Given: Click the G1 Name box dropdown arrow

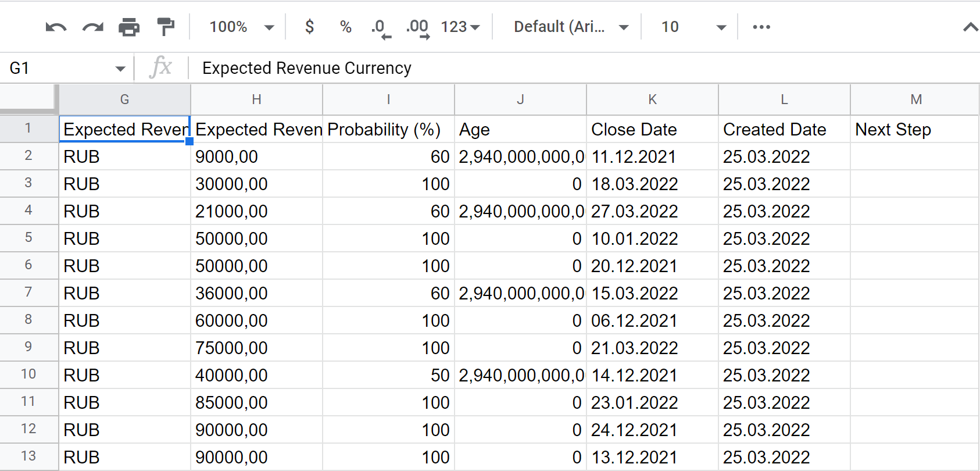Looking at the screenshot, I should pyautogui.click(x=120, y=69).
